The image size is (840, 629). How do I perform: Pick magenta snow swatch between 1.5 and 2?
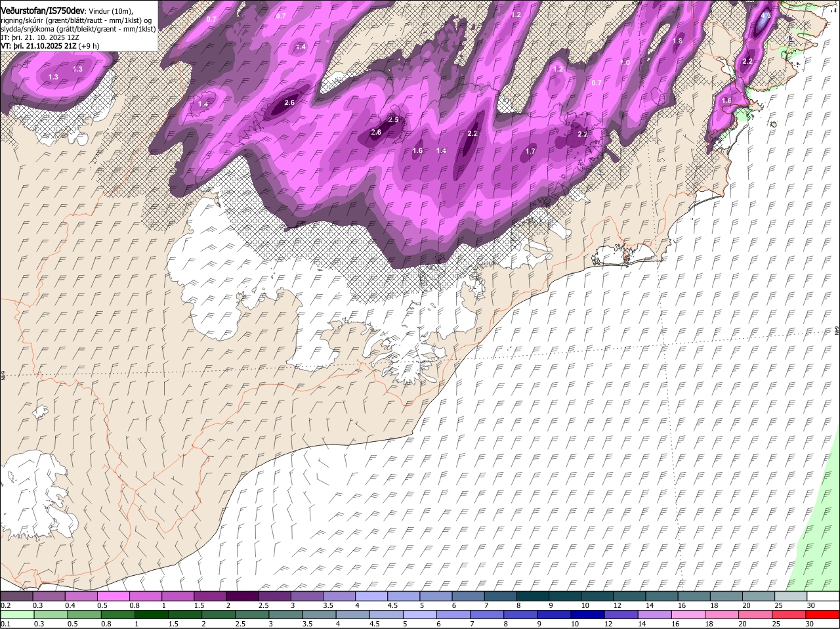click(x=210, y=596)
